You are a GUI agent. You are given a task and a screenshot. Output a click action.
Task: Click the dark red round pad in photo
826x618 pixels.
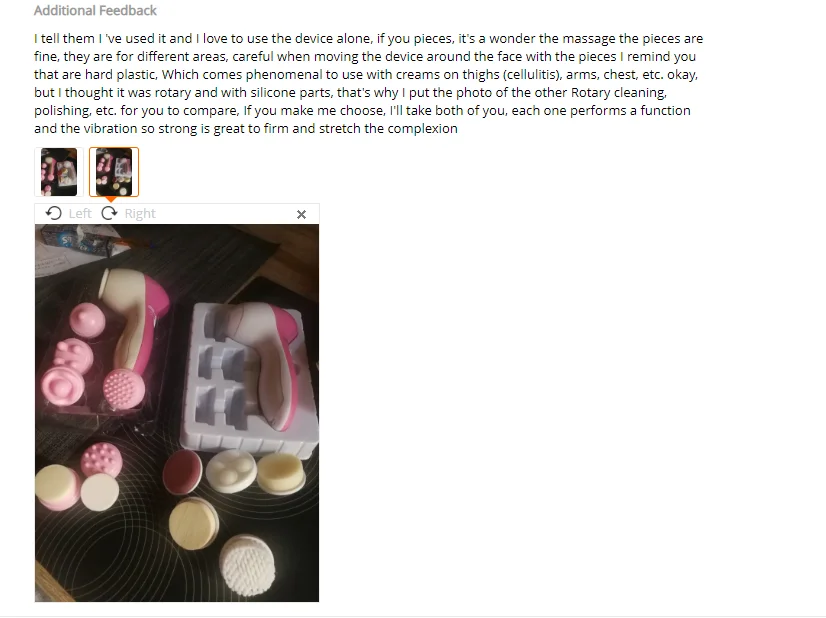(182, 472)
